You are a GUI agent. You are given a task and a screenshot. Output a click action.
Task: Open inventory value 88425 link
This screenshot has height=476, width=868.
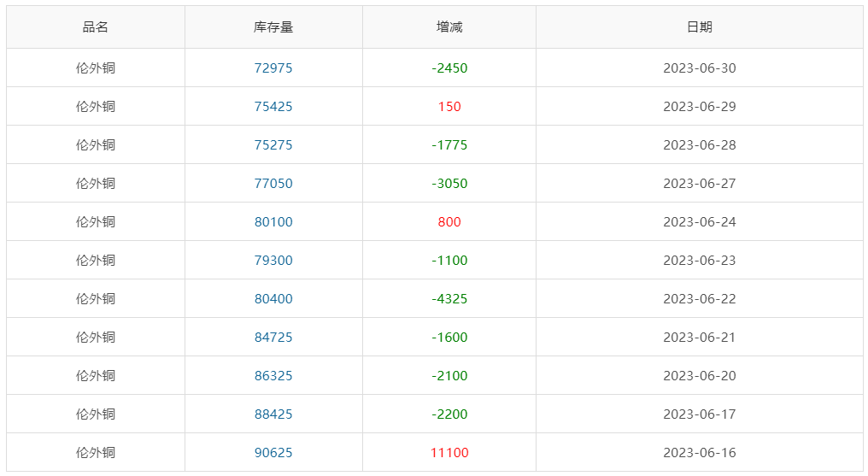click(x=273, y=414)
